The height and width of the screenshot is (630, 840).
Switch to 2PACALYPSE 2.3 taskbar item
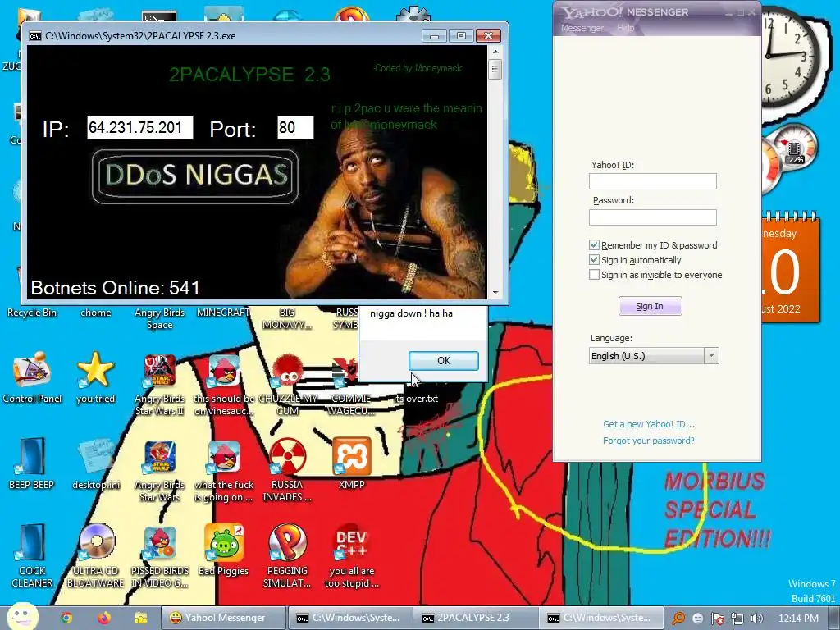473,618
